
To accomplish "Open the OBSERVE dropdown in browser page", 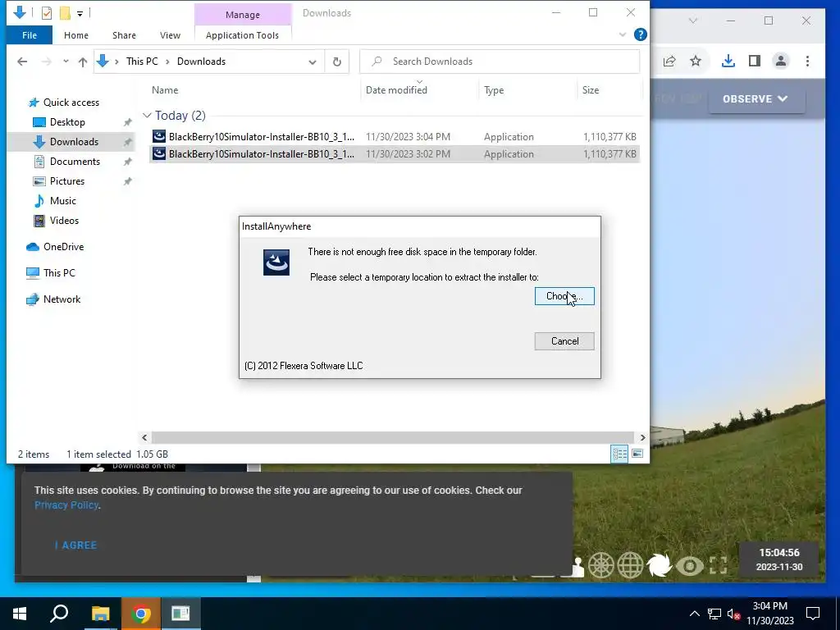I will tap(756, 99).
